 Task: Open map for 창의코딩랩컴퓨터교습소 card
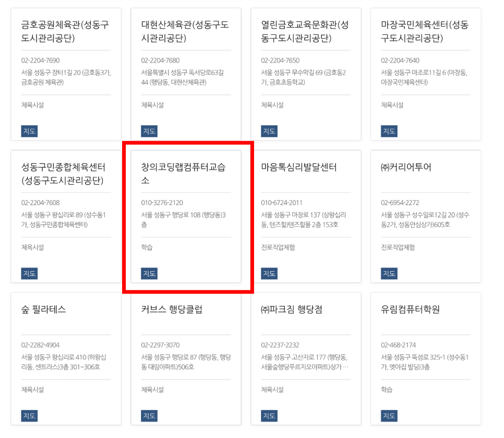pos(149,273)
